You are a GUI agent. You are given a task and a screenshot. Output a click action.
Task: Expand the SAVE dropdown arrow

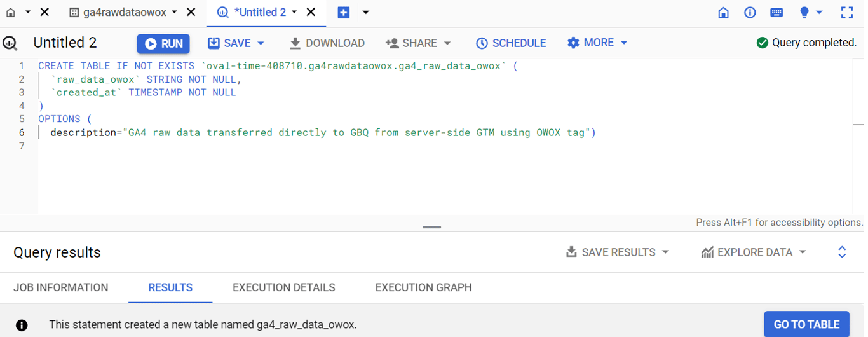tap(261, 43)
